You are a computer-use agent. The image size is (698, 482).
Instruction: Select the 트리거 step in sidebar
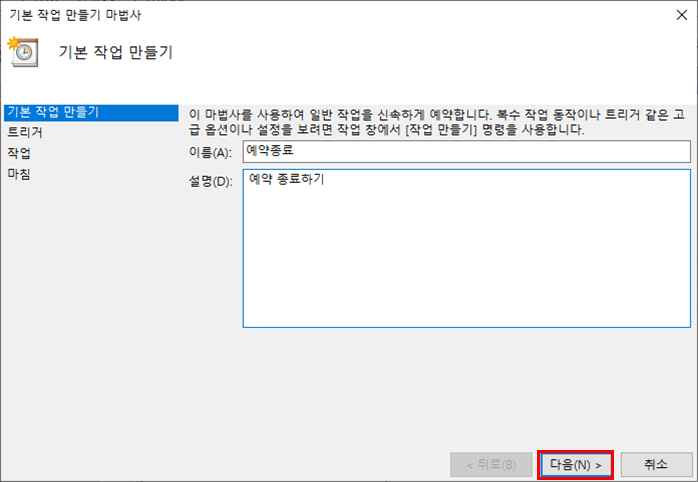pyautogui.click(x=25, y=133)
